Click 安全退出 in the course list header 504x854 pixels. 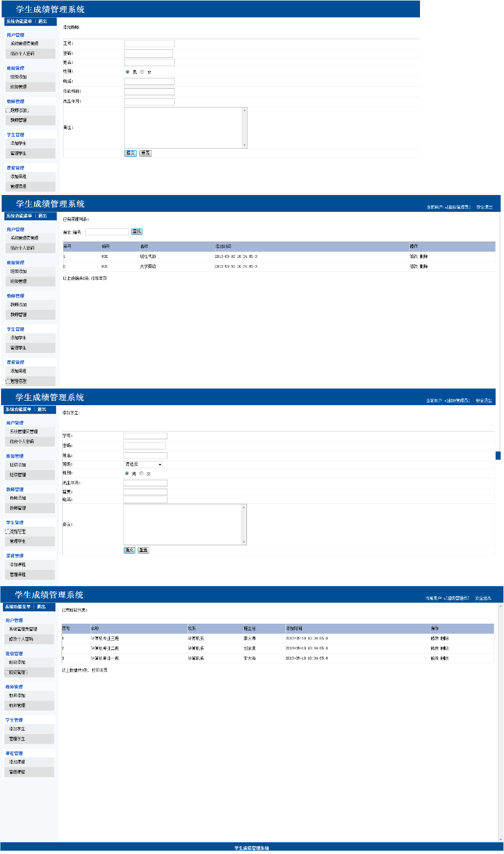(484, 207)
